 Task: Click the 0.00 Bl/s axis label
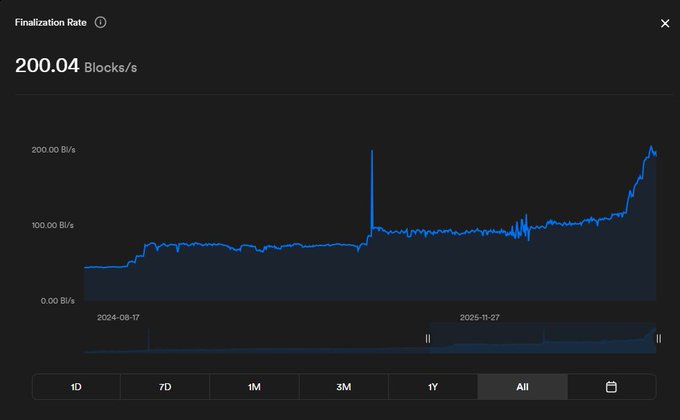click(58, 301)
